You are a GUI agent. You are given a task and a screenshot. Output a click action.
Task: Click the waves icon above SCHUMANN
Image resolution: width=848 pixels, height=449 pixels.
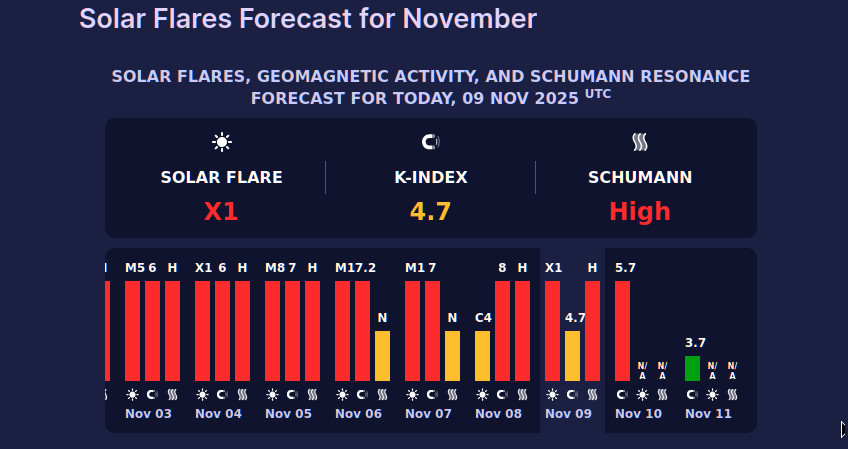(x=640, y=142)
